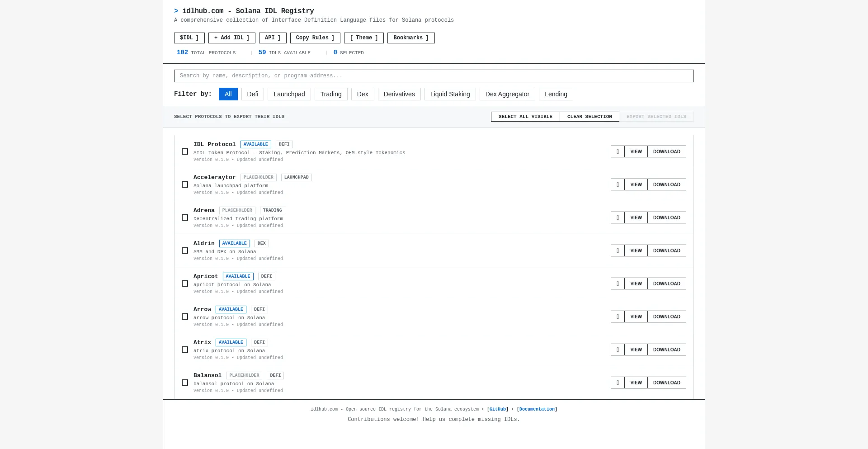
Task: Select the Balansol protocol checkbox
Action: point(185,383)
